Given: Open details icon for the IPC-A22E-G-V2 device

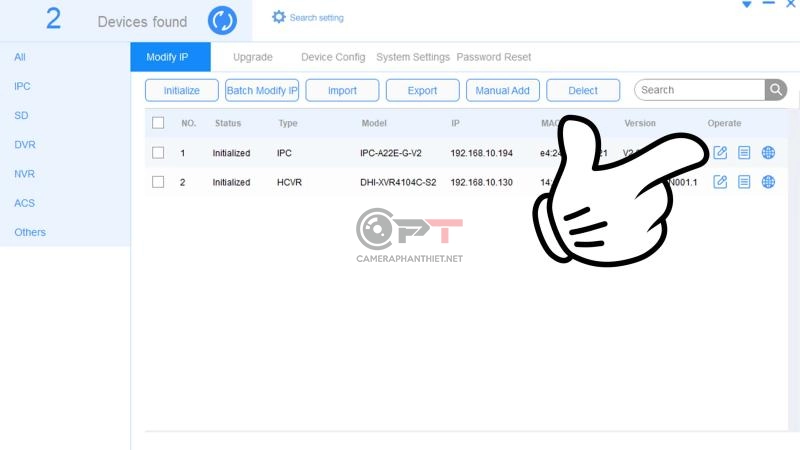Looking at the screenshot, I should point(744,153).
